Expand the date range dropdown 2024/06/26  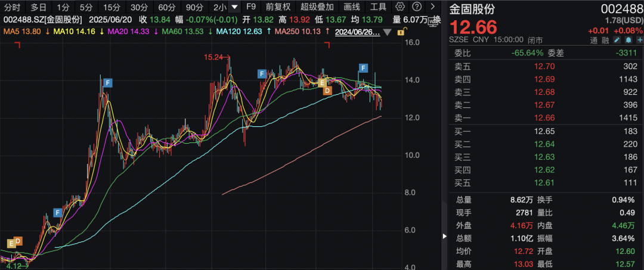[386, 32]
